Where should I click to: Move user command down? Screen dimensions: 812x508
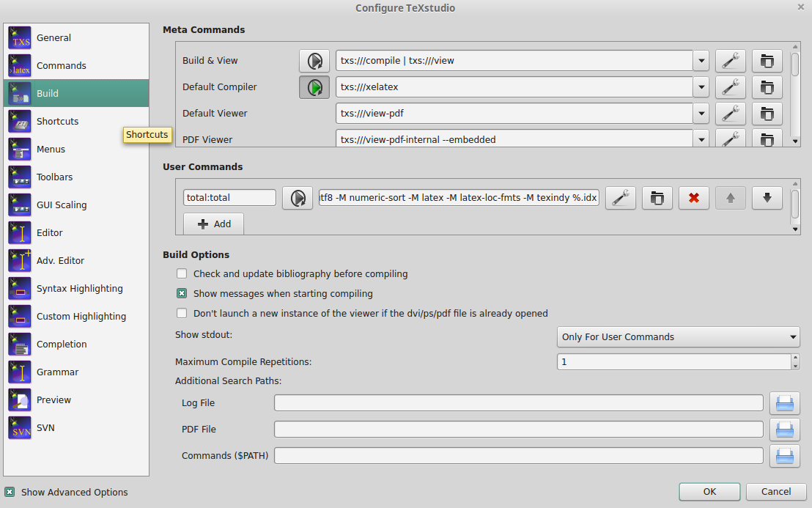click(767, 198)
